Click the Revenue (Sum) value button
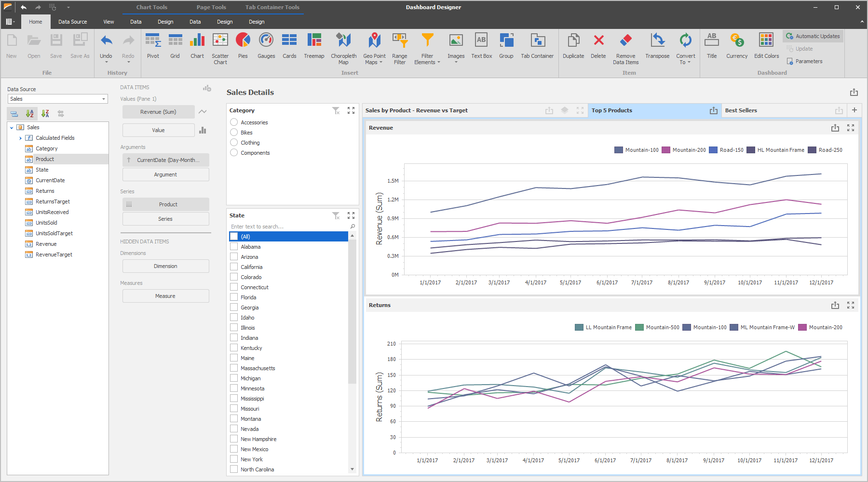This screenshot has height=482, width=868. point(158,112)
